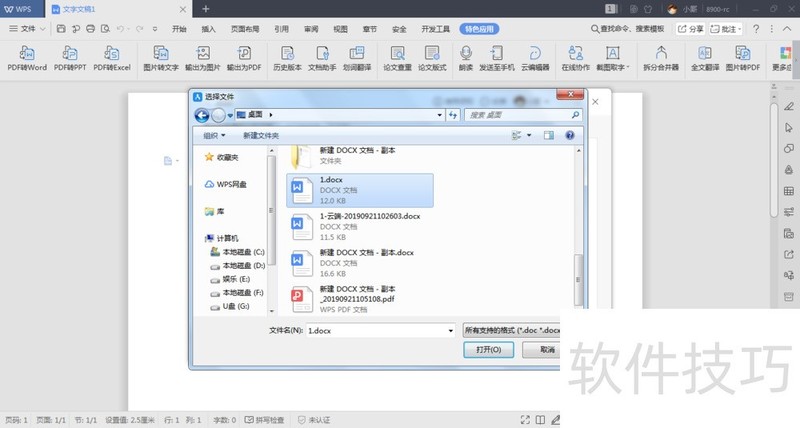Select 发送至手机 in the ribbon
This screenshot has width=800, height=428.
pyautogui.click(x=496, y=58)
